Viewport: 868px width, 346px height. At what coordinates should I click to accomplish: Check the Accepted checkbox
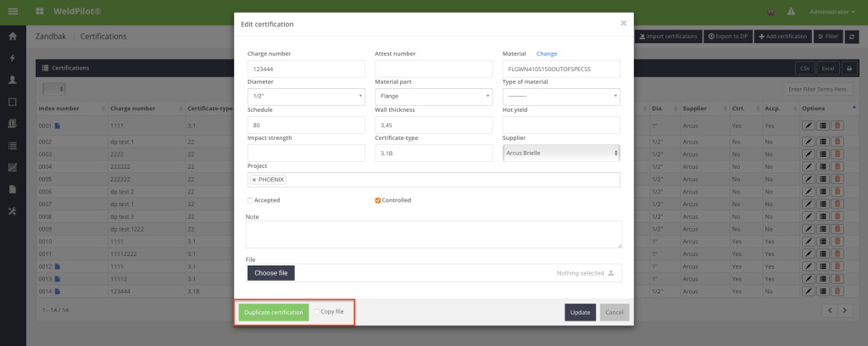[x=250, y=200]
